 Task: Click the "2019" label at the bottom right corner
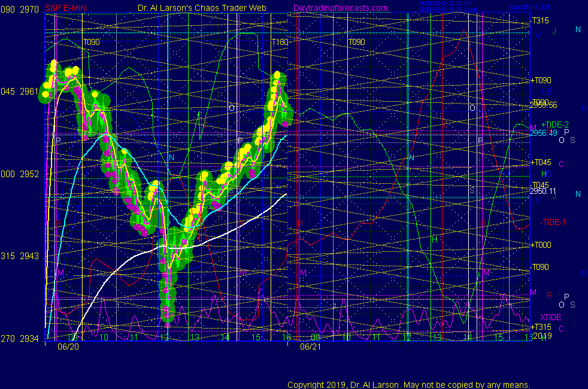pos(542,336)
